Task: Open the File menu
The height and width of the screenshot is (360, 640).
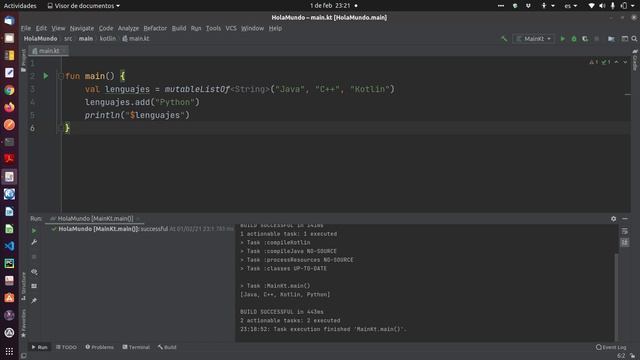Action: coord(26,28)
